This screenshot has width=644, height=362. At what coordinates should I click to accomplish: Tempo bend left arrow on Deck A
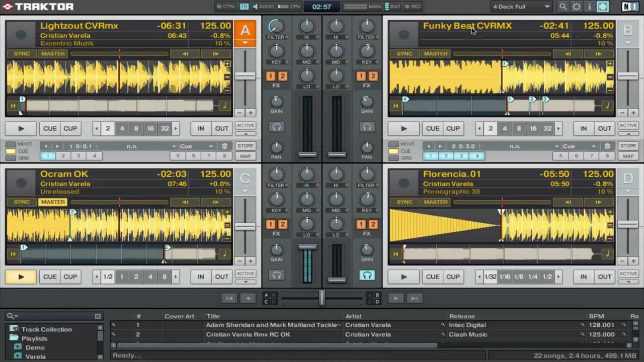click(x=185, y=54)
